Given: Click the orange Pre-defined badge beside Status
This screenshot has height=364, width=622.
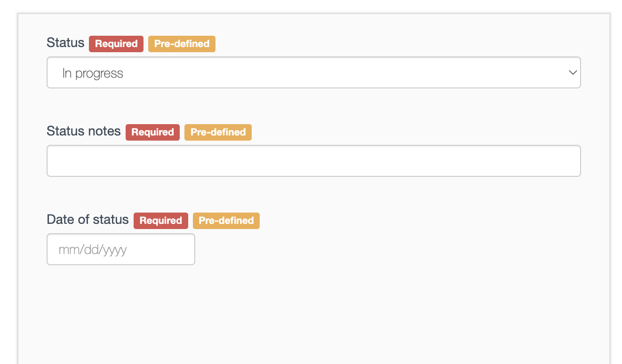Looking at the screenshot, I should pyautogui.click(x=182, y=44).
